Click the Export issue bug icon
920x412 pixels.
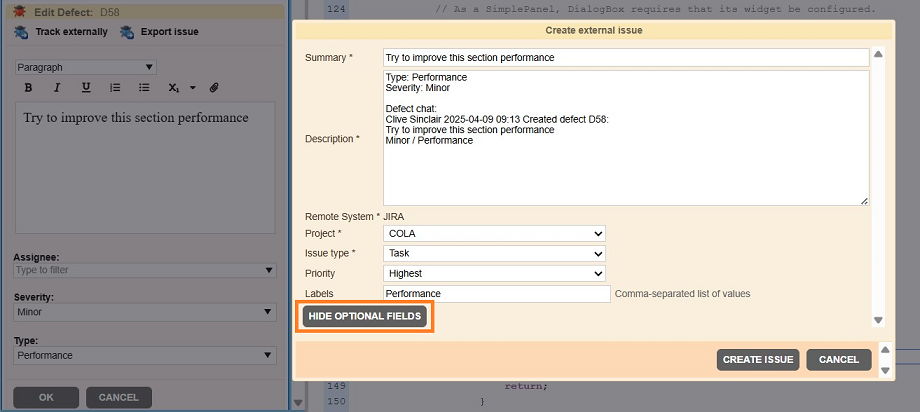tap(127, 32)
